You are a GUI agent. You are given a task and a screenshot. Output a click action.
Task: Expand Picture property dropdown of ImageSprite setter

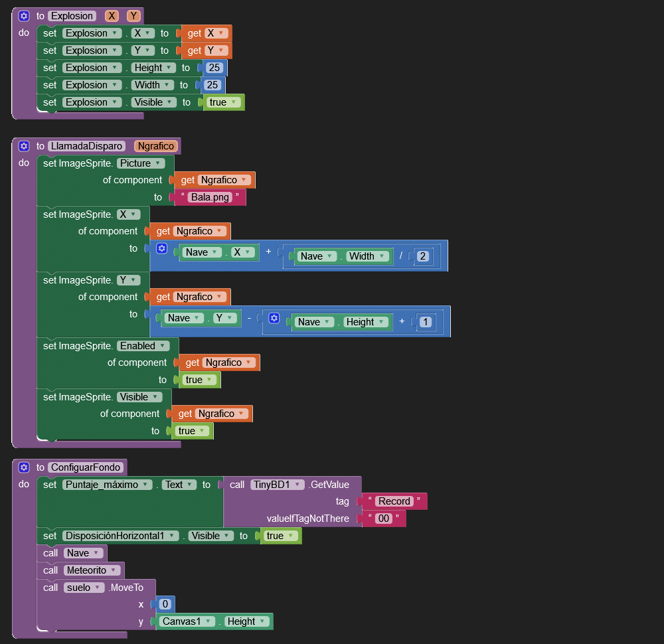[141, 163]
